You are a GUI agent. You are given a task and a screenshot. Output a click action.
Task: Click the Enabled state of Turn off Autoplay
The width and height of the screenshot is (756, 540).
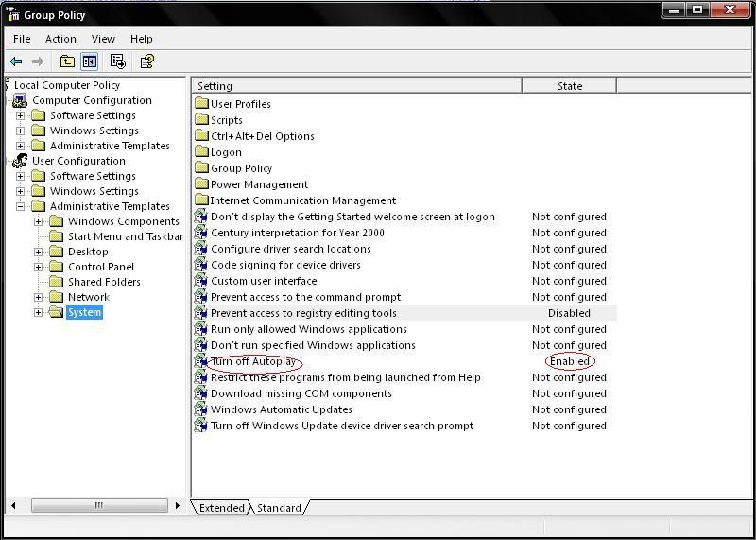click(x=570, y=361)
